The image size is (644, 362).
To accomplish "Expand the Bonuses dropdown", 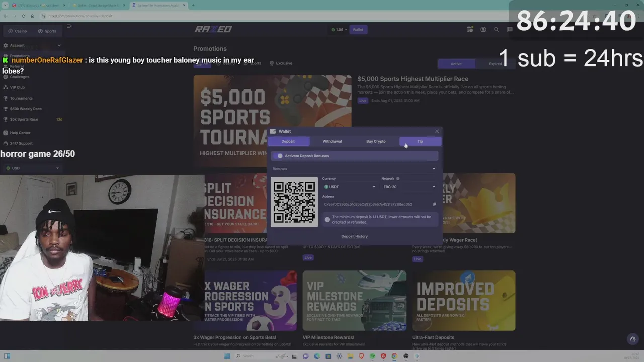I will (x=354, y=169).
